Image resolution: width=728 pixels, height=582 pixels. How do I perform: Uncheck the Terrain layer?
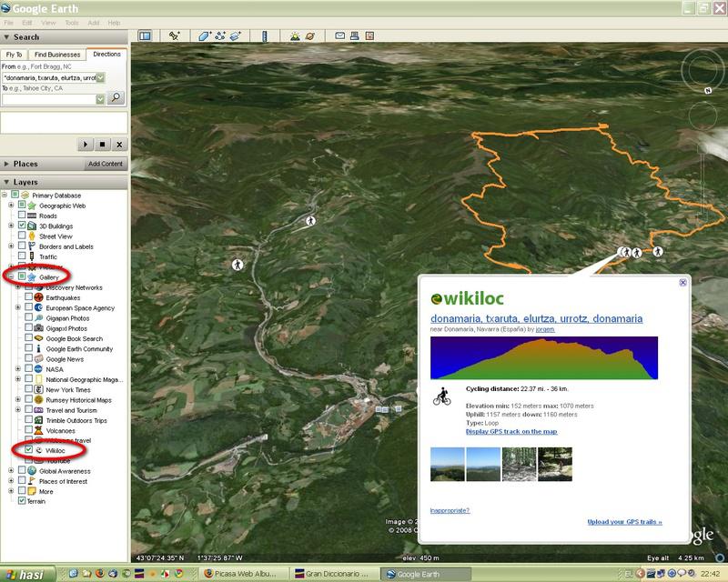[x=22, y=501]
